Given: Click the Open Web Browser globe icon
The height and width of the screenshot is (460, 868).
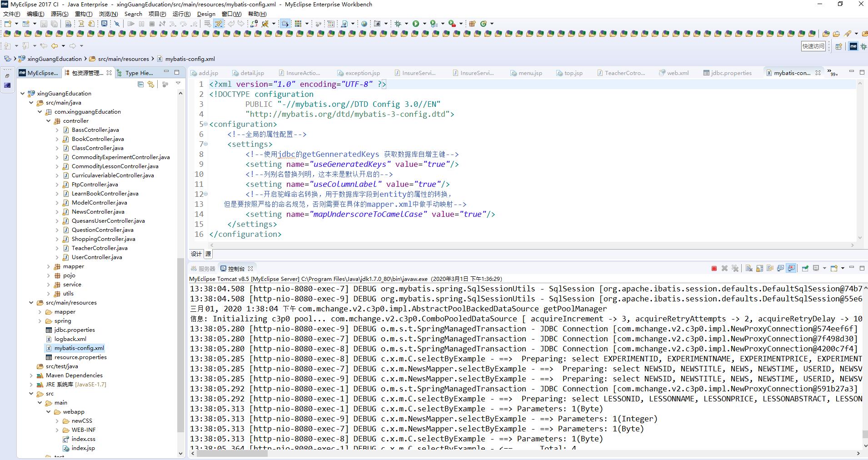Looking at the screenshot, I should click(x=364, y=24).
